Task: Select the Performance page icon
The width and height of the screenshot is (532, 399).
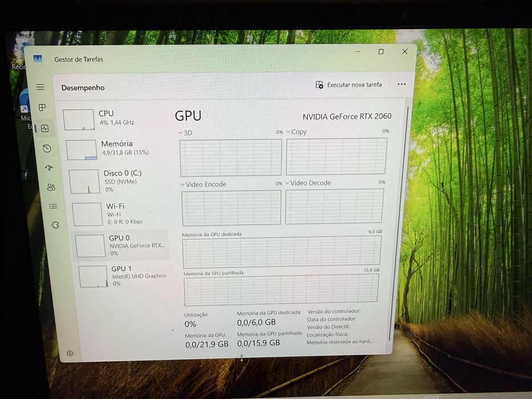Action: 45,128
